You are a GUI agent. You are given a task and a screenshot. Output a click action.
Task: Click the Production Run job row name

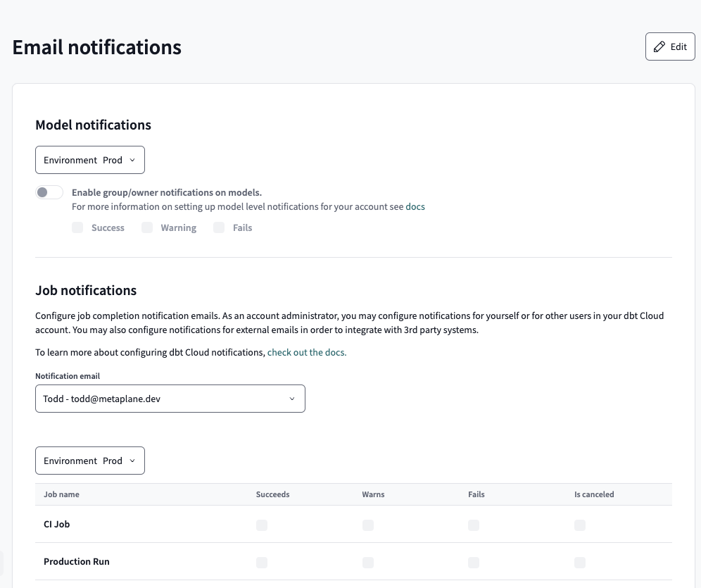[x=77, y=562]
